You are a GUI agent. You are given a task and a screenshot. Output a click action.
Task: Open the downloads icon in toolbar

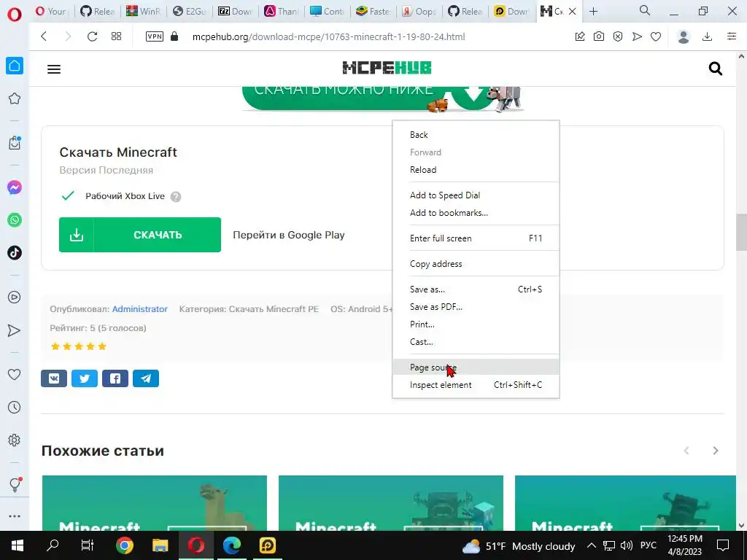pos(708,36)
